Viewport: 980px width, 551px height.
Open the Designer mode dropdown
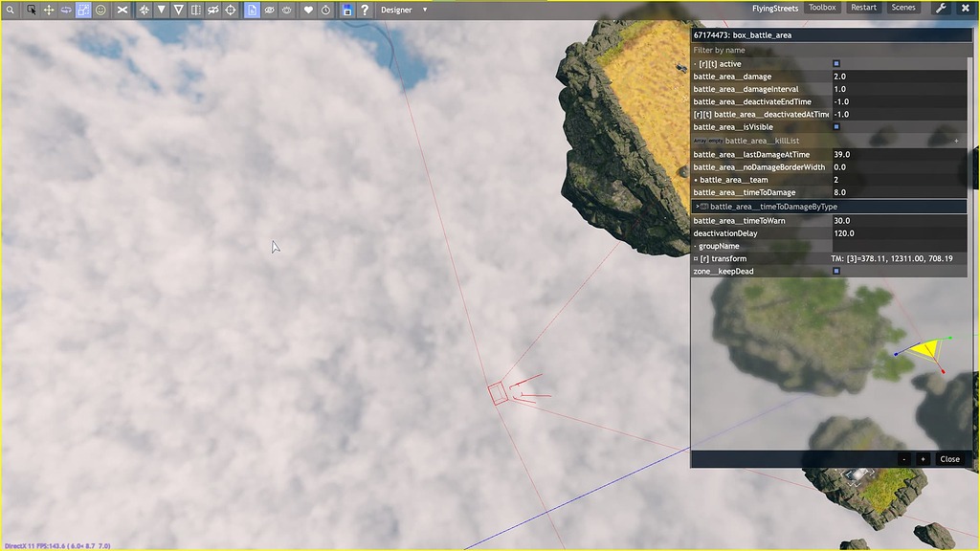tap(400, 9)
